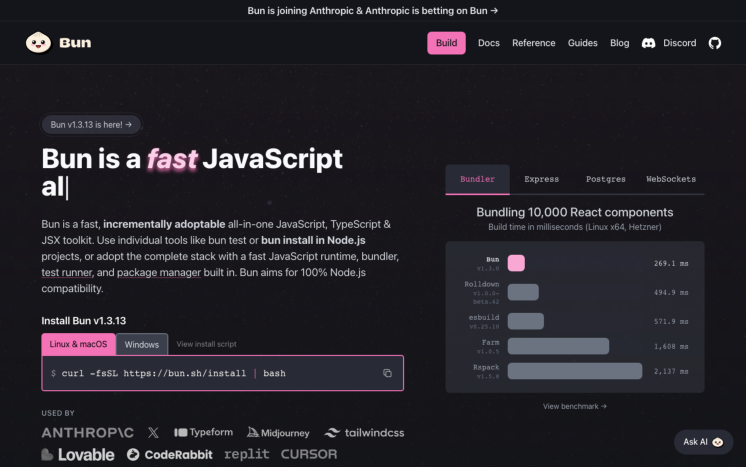746x467 pixels.
Task: Click the 1,608 ms value
Action: point(671,346)
